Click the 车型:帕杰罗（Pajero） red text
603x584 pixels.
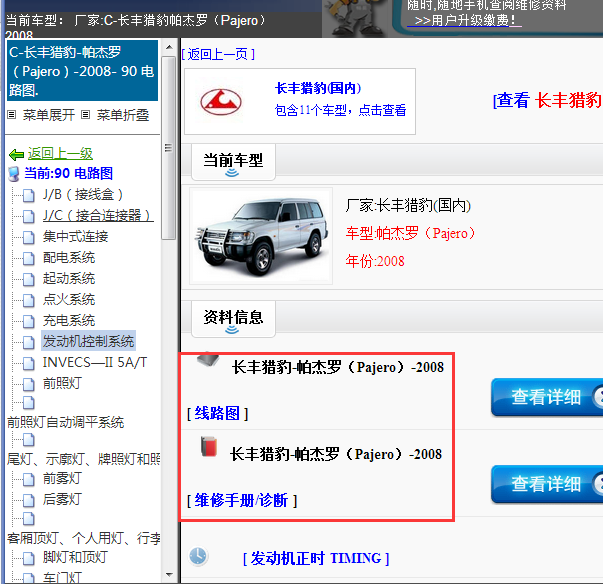pyautogui.click(x=411, y=233)
